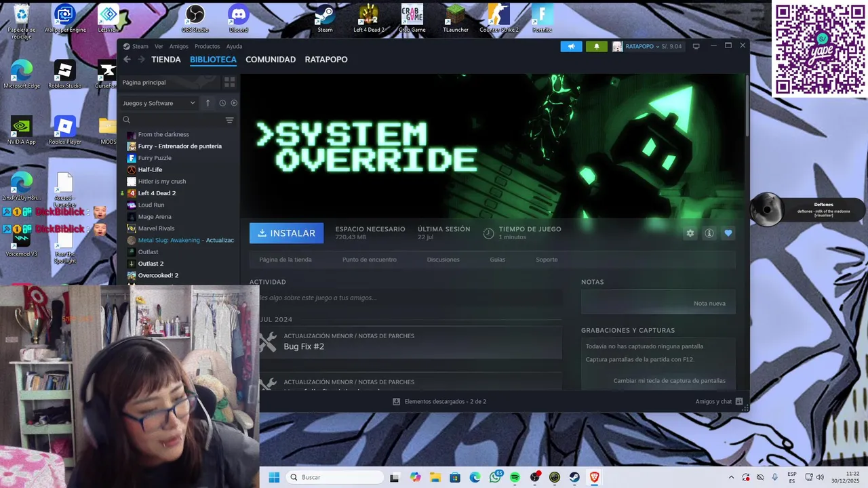
Task: Select Furry - Entrenador de puntería
Action: pyautogui.click(x=179, y=146)
